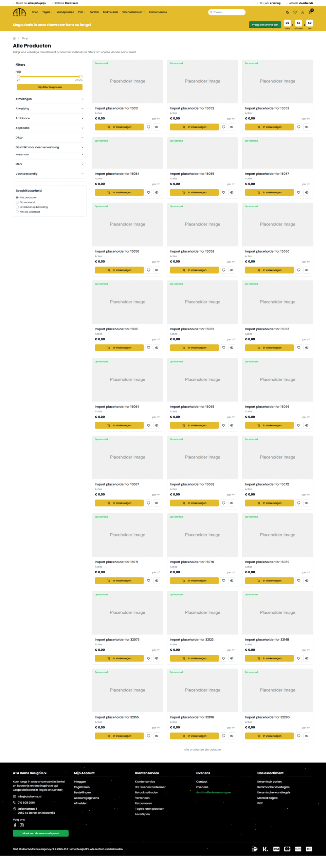Select the 'Op voorraad' availability radio
Image resolution: width=326 pixels, height=868 pixels.
(17, 202)
